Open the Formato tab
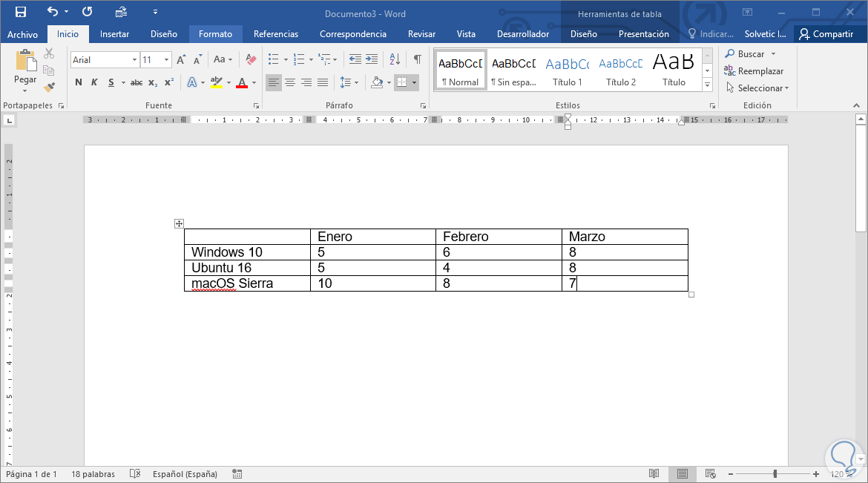The image size is (868, 483). pyautogui.click(x=215, y=34)
